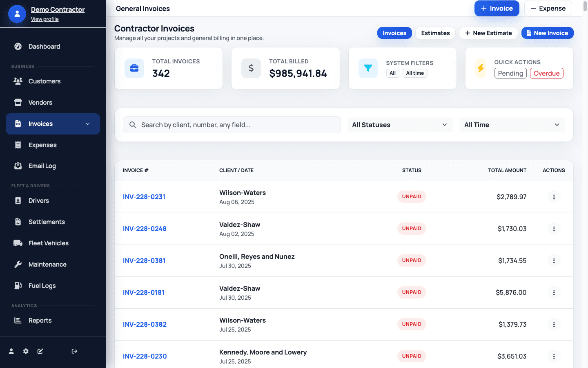Click the Fleet Vehicles truck icon
Image resolution: width=588 pixels, height=368 pixels.
[x=18, y=243]
